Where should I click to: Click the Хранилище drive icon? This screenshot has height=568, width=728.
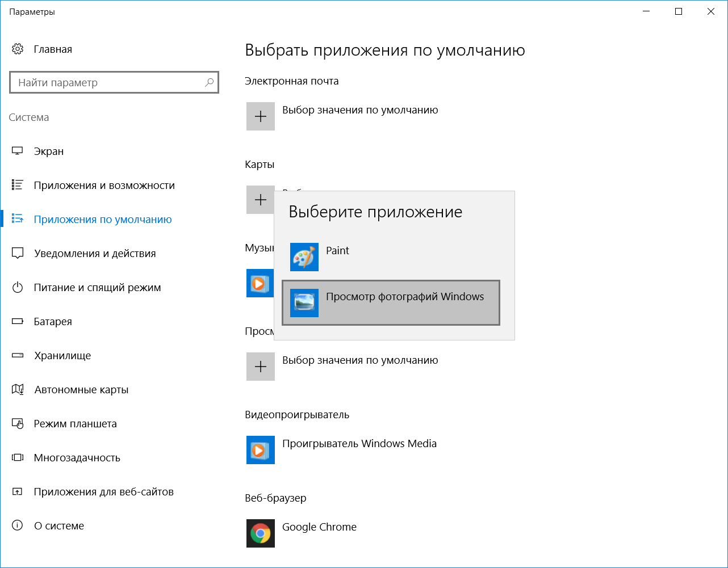[x=18, y=356]
